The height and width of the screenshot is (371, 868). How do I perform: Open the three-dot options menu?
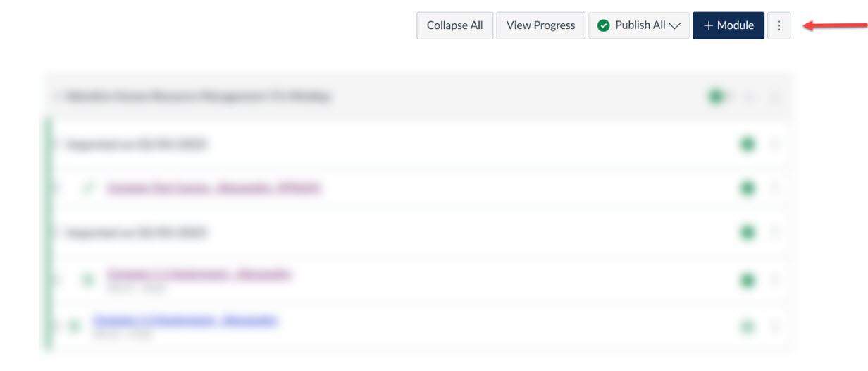(x=779, y=25)
